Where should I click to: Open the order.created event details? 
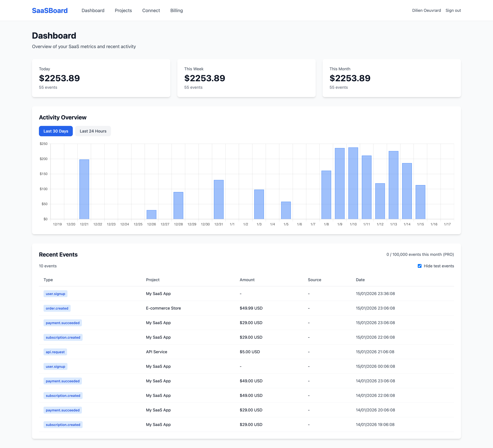coord(57,308)
